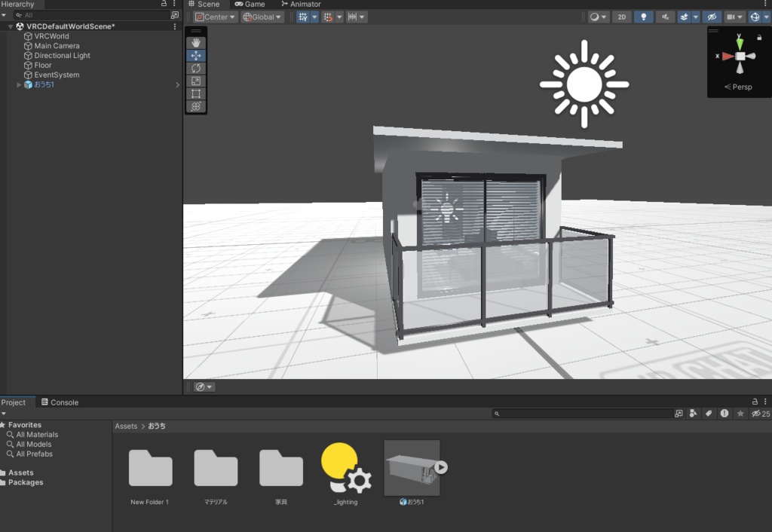Open おうち1 prefab via right chevron

[178, 84]
